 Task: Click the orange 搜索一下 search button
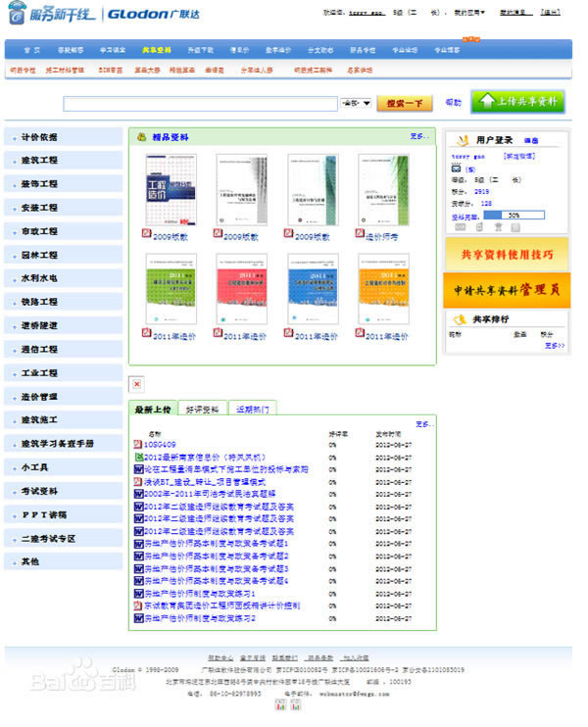coord(405,104)
